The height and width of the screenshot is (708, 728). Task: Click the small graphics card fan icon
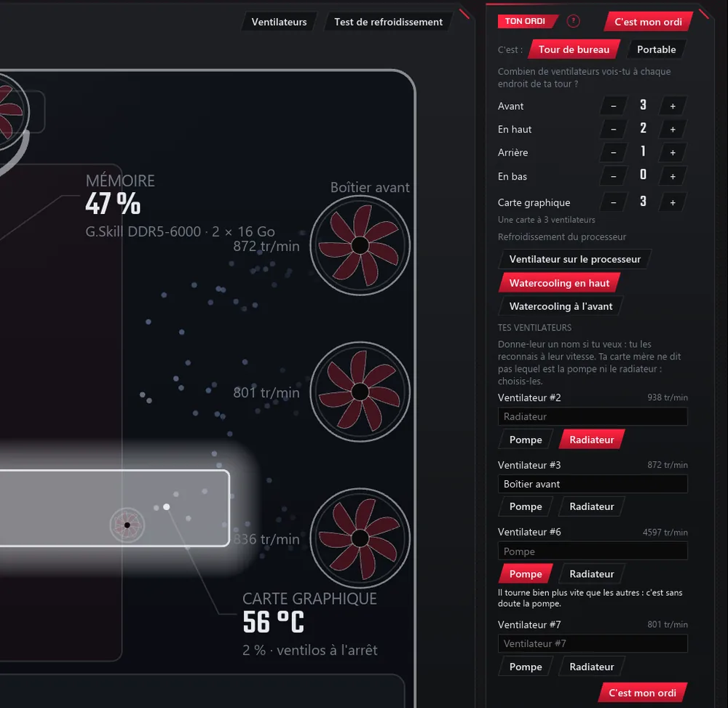(127, 525)
